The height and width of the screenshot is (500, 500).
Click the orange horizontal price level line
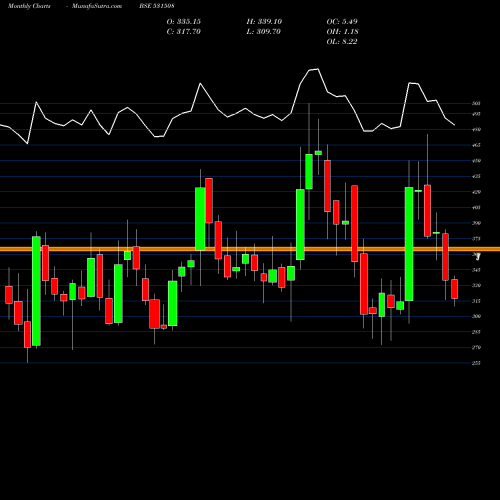click(x=250, y=249)
